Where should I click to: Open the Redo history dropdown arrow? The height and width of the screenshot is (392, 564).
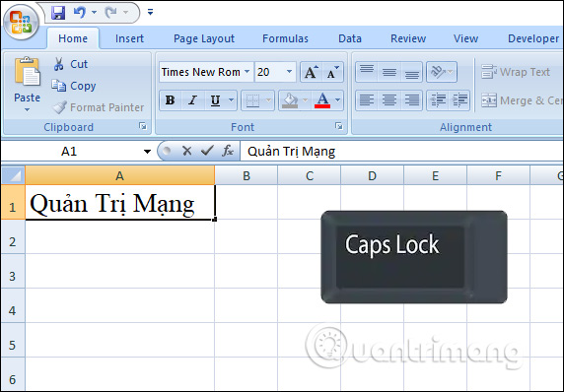[125, 13]
